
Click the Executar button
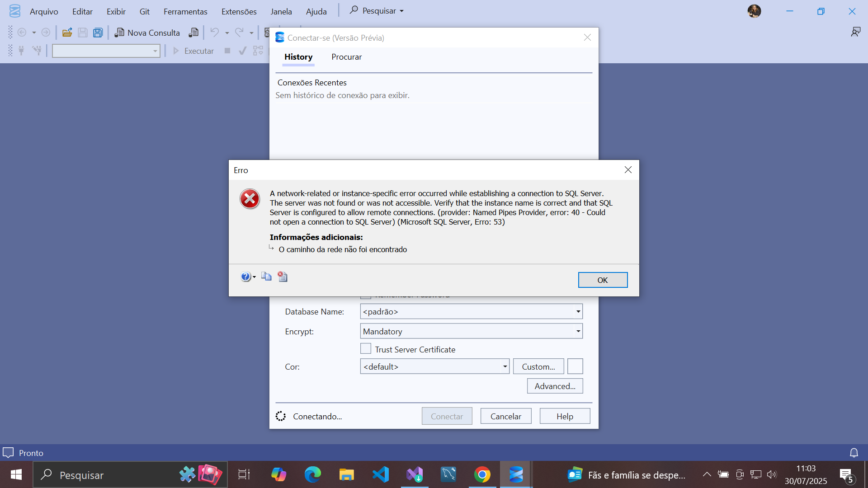193,51
